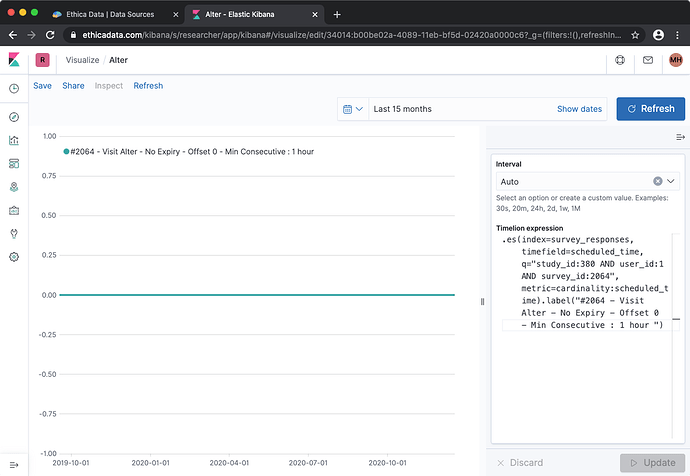Image resolution: width=690 pixels, height=476 pixels.
Task: Open Dev Tools icon in sidebar
Action: click(14, 234)
